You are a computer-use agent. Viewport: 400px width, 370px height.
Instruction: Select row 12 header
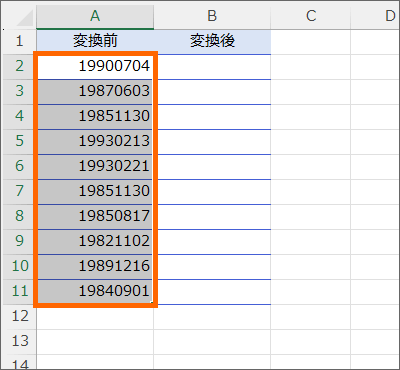pos(19,317)
